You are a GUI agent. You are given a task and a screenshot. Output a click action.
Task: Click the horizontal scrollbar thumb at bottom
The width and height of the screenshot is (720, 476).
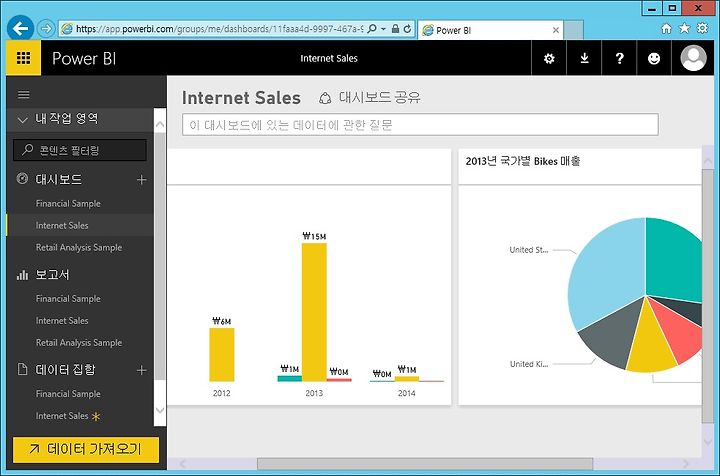point(425,464)
